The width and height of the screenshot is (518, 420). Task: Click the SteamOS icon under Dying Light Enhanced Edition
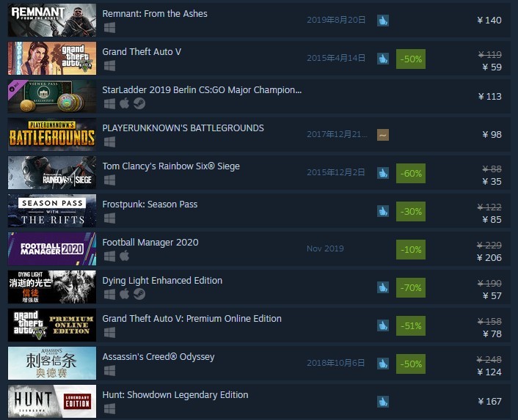point(139,294)
